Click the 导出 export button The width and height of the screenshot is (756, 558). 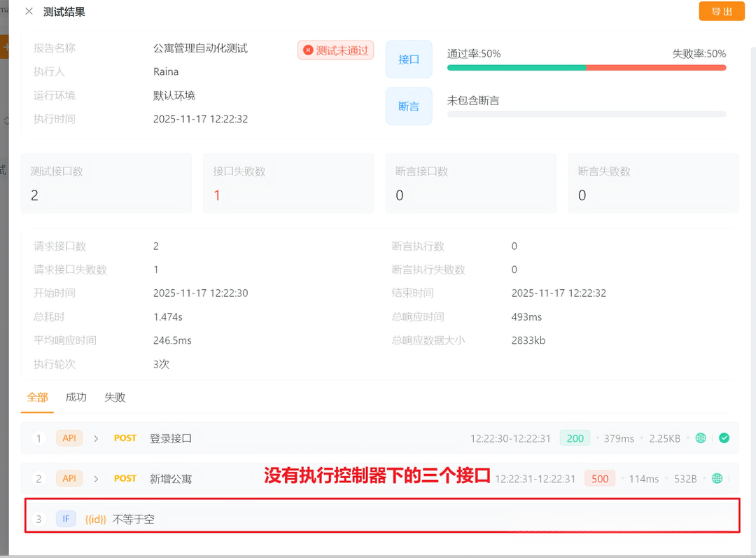click(x=721, y=12)
